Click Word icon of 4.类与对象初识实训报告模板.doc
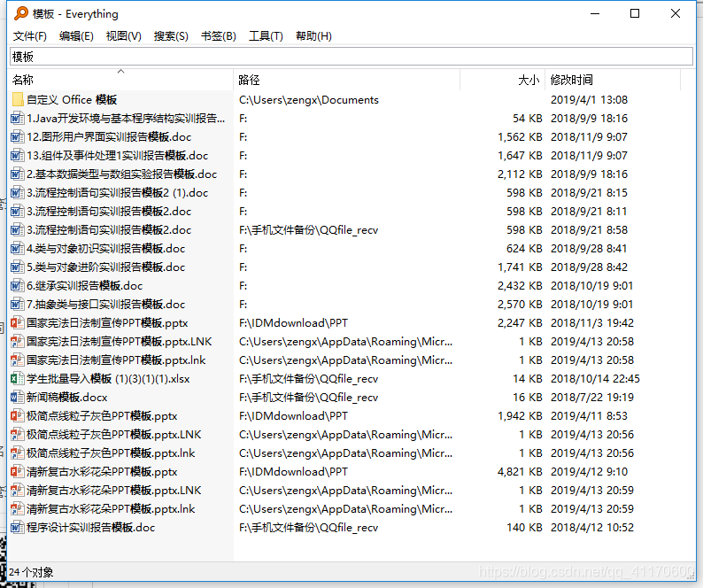This screenshot has width=703, height=588. tap(18, 249)
